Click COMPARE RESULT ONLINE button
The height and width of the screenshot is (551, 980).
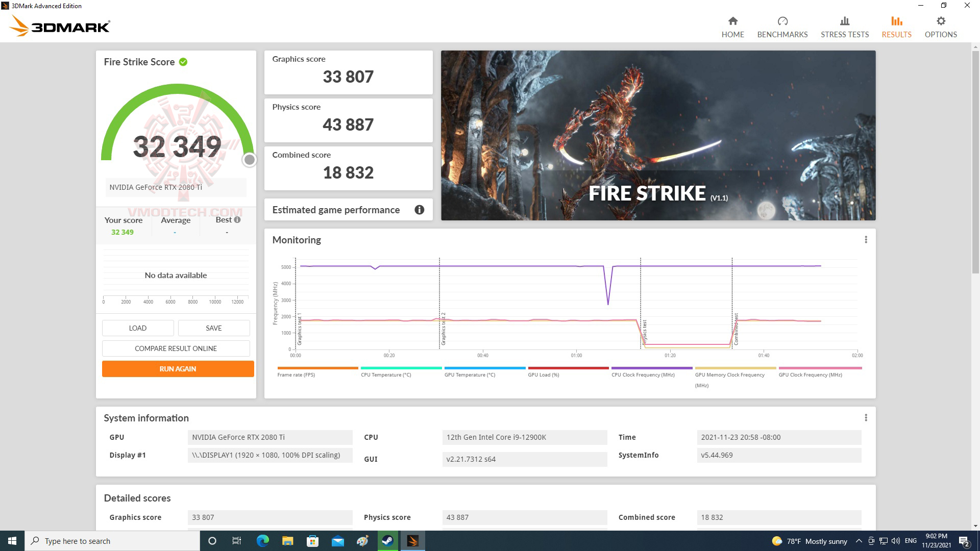(176, 348)
